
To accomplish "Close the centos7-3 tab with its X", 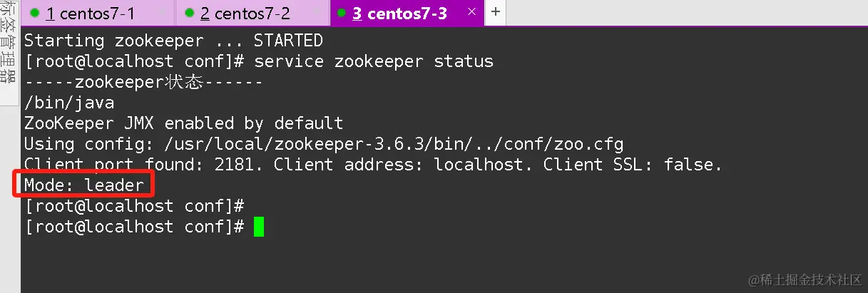I will (x=471, y=12).
